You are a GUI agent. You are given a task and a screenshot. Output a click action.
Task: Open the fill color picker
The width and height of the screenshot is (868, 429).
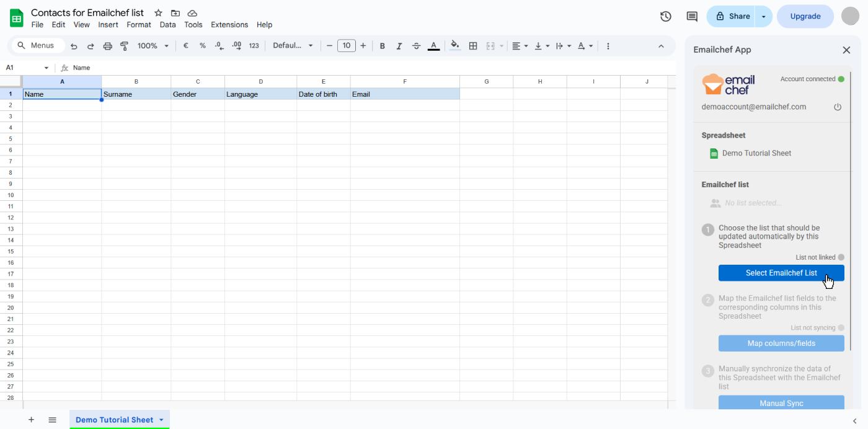click(x=455, y=46)
